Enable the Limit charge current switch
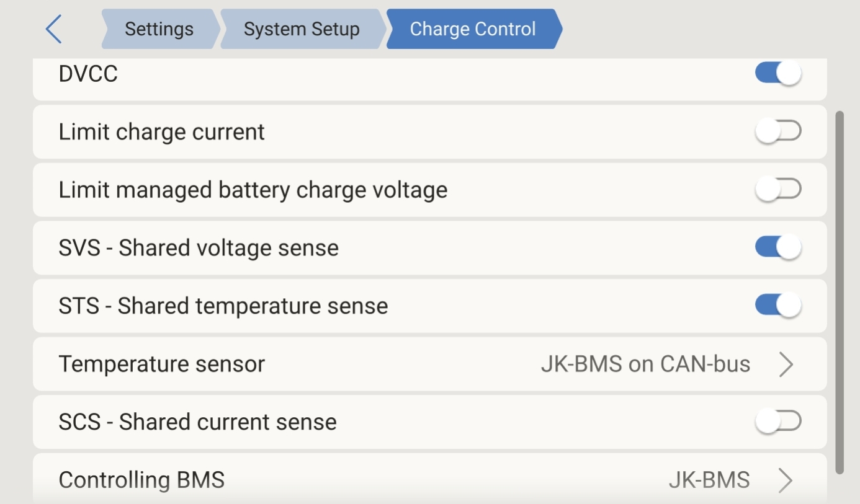The height and width of the screenshot is (504, 860). pos(778,131)
